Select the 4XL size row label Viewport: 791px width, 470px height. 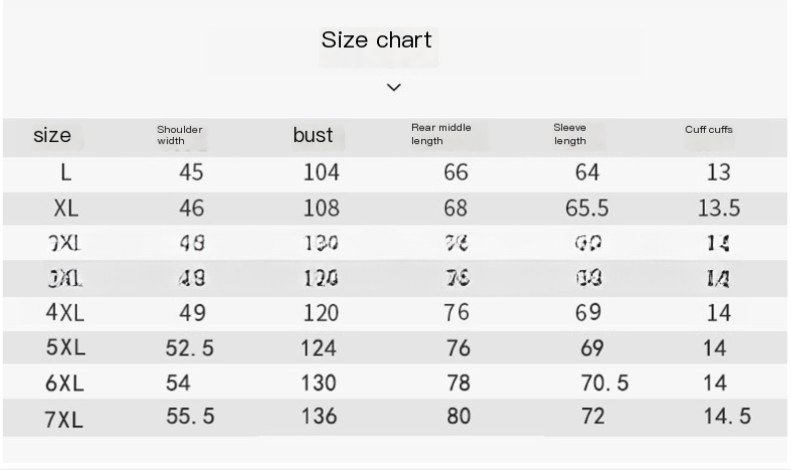coord(66,312)
